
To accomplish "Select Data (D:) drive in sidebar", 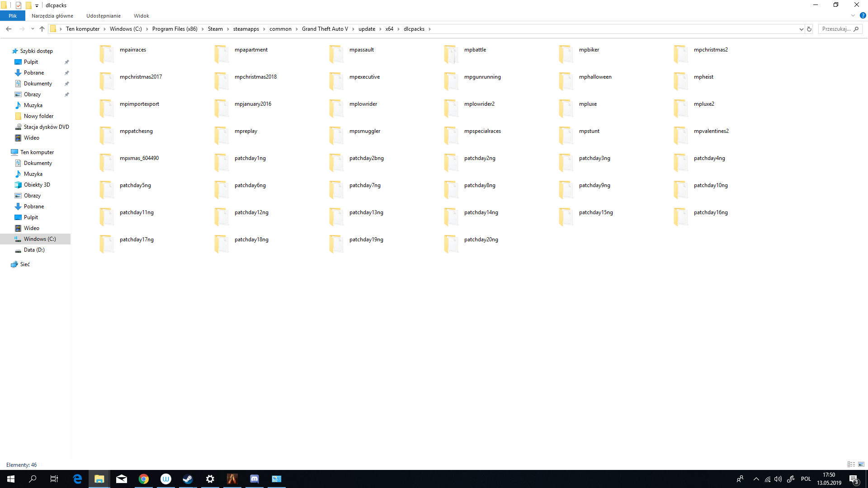I will (34, 250).
